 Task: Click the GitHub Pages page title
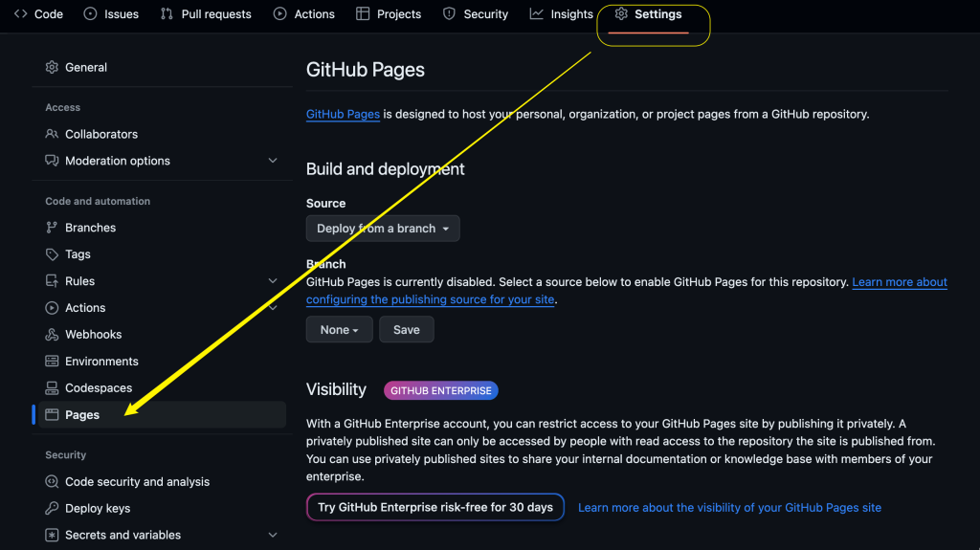click(365, 70)
